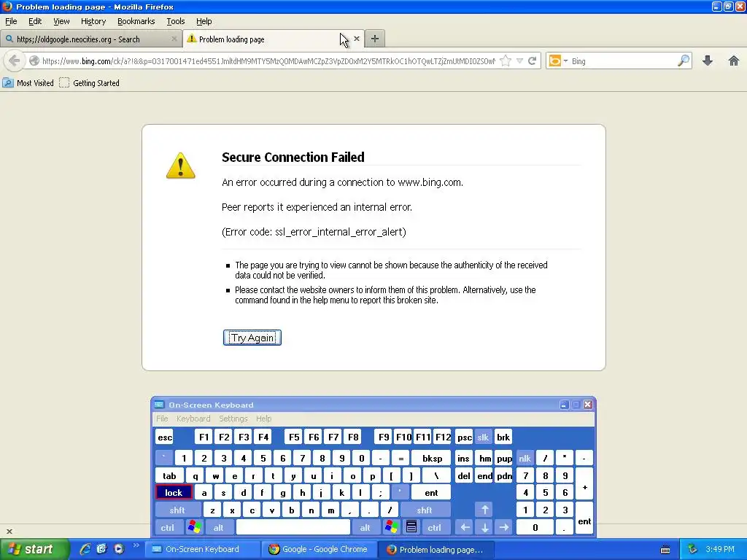The width and height of the screenshot is (747, 560).
Task: Close the Problem loading page tab
Action: click(356, 39)
